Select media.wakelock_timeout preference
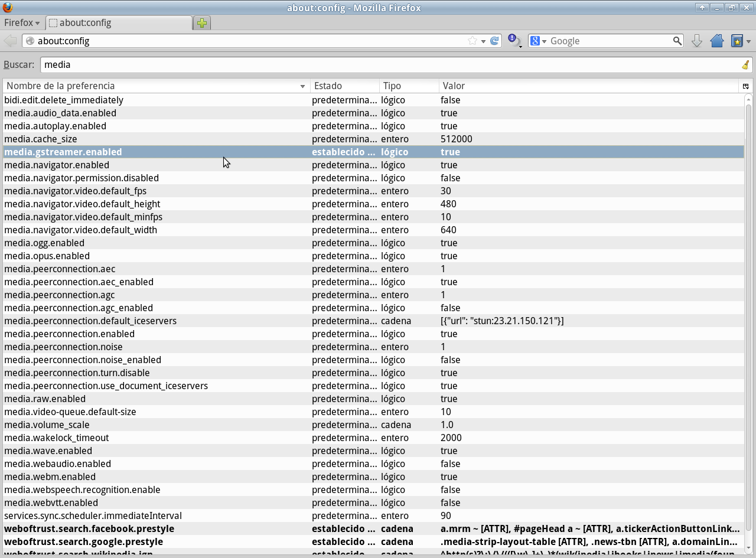Image resolution: width=756 pixels, height=558 pixels. (x=373, y=438)
